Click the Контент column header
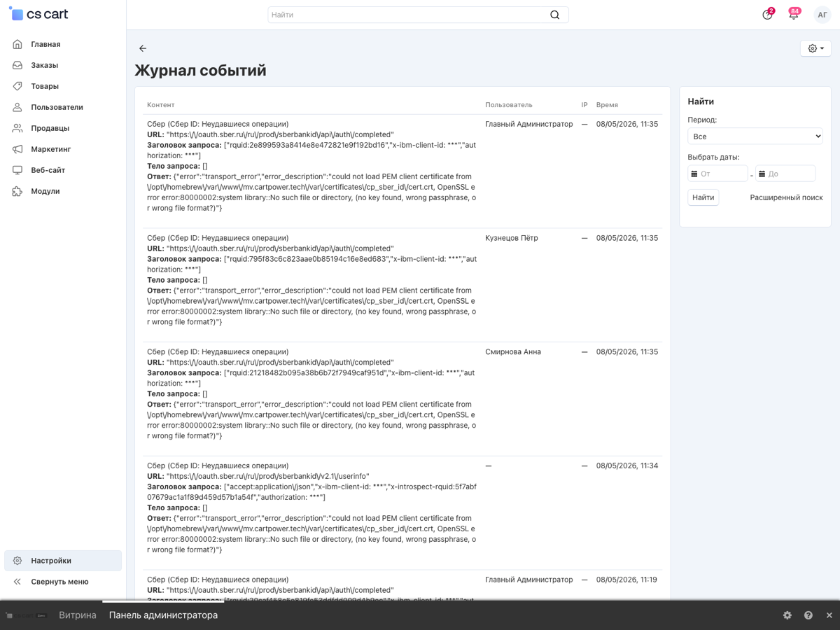The width and height of the screenshot is (840, 630). point(161,105)
